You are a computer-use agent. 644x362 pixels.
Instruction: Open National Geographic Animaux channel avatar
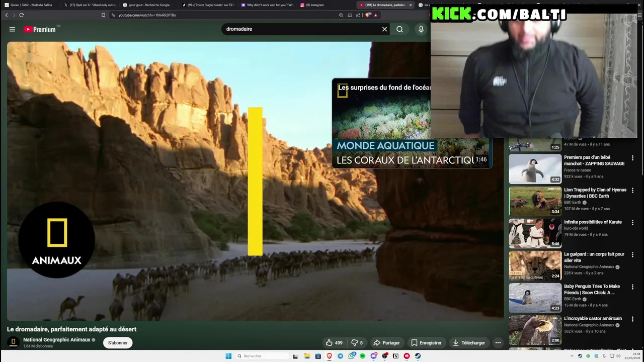pyautogui.click(x=14, y=343)
